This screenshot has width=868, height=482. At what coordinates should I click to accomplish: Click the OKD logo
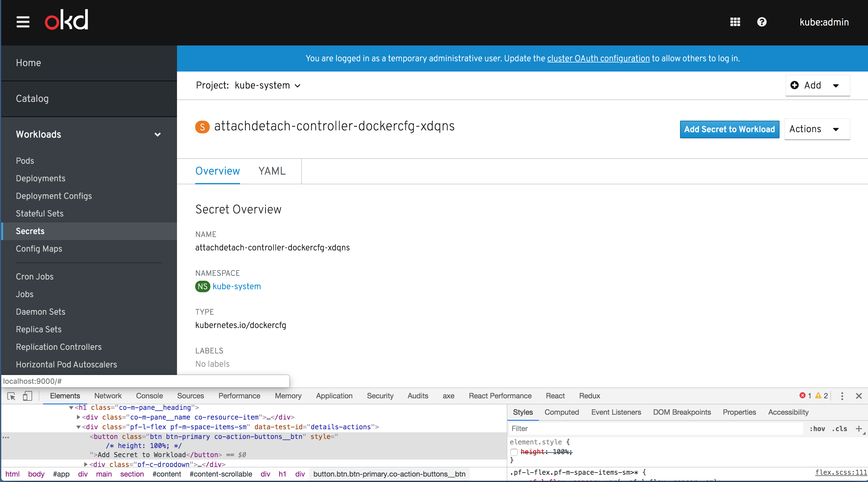coord(67,20)
